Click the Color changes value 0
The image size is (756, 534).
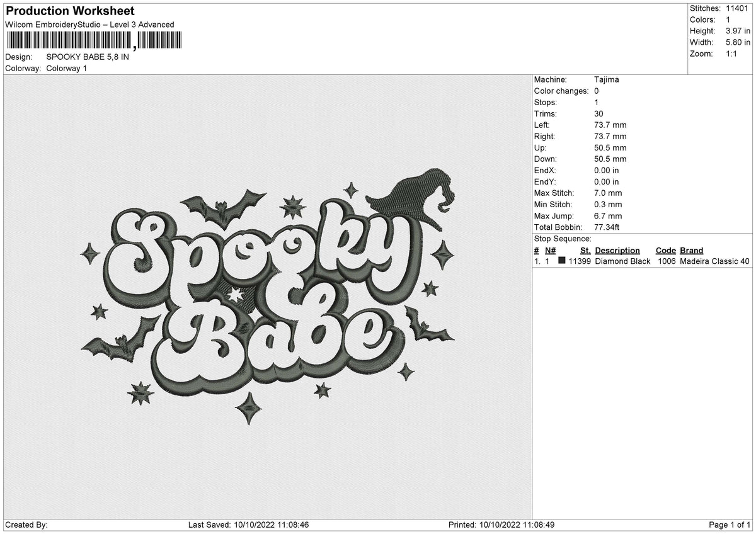tap(597, 91)
